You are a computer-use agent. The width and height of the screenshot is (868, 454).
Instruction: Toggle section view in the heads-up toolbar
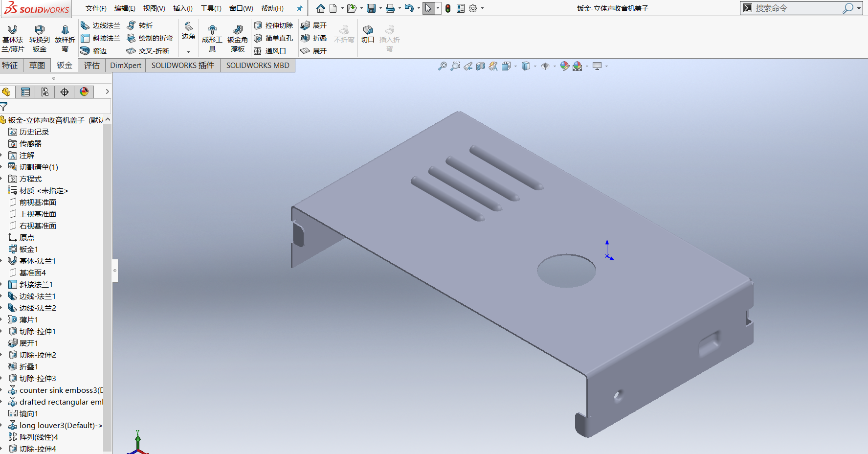click(480, 66)
